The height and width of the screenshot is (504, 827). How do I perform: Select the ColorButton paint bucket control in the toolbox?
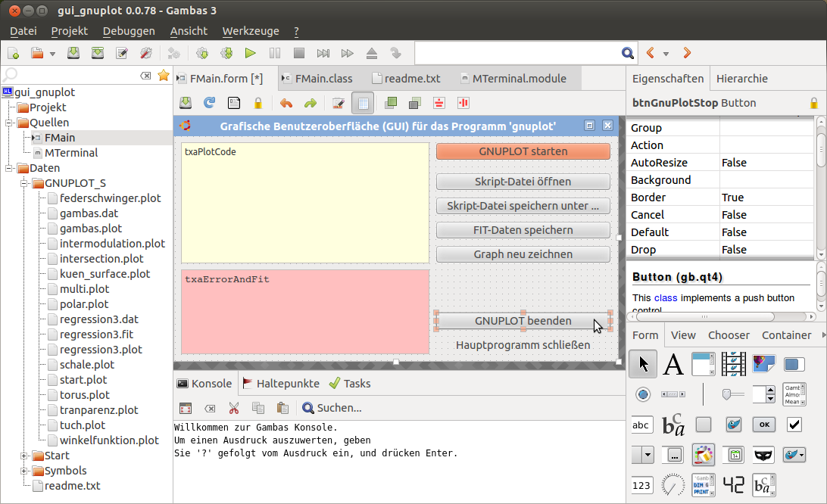[704, 455]
